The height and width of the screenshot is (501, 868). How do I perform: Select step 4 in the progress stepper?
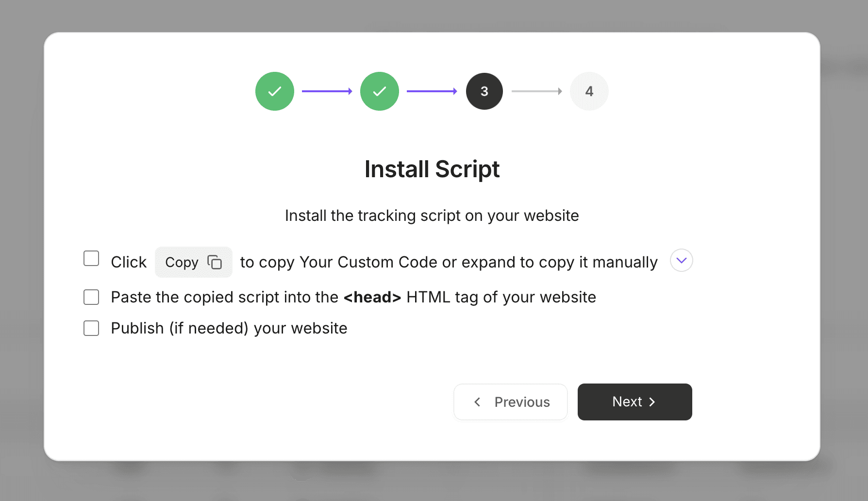[x=589, y=91]
